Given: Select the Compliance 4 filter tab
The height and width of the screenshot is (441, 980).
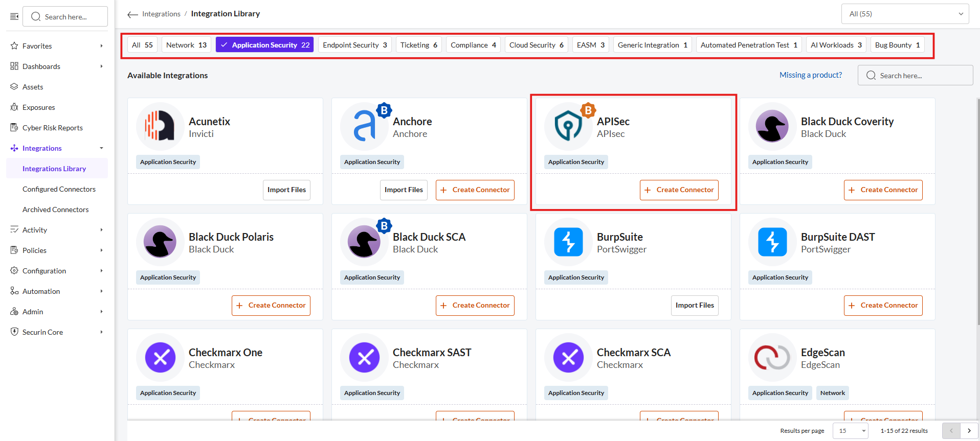Looking at the screenshot, I should click(473, 45).
